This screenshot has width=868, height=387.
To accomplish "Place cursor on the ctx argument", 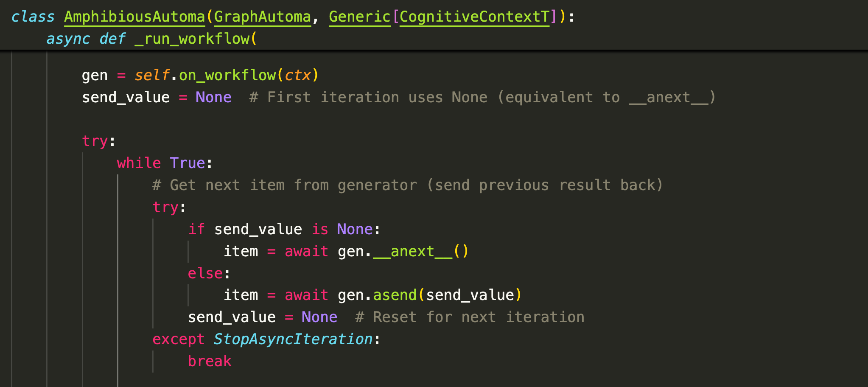I will pos(297,76).
